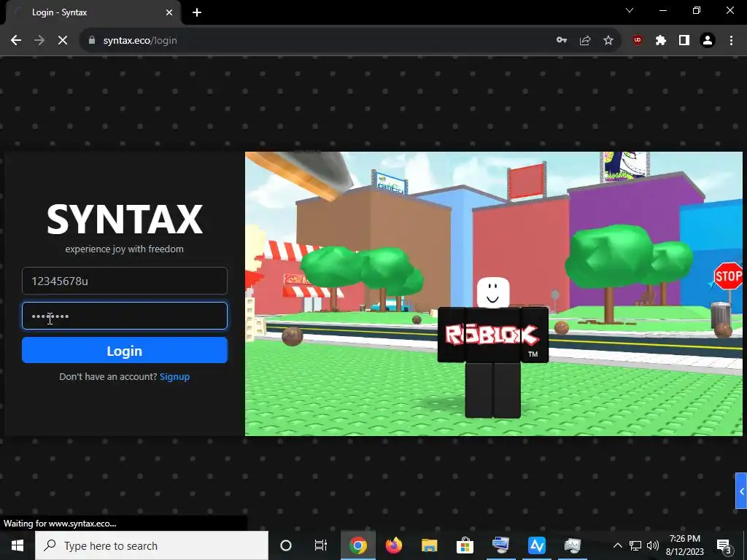Toggle the browser side panel
This screenshot has height=560, width=747.
(x=684, y=41)
